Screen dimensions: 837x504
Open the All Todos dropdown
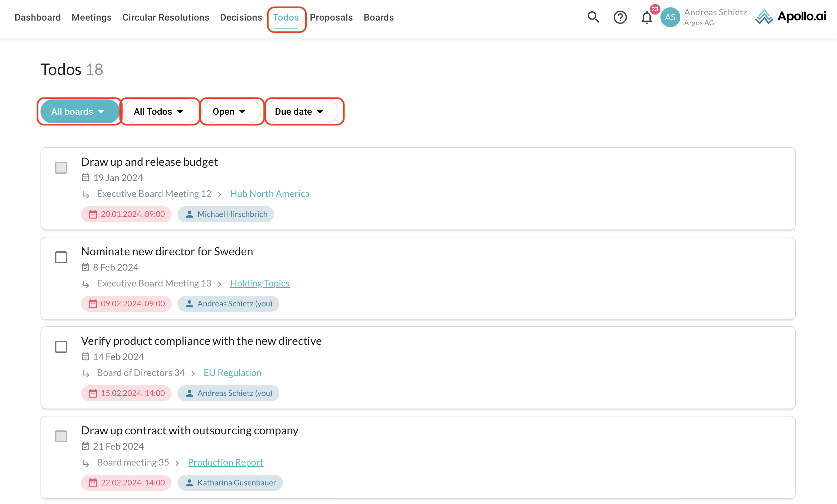click(x=159, y=112)
